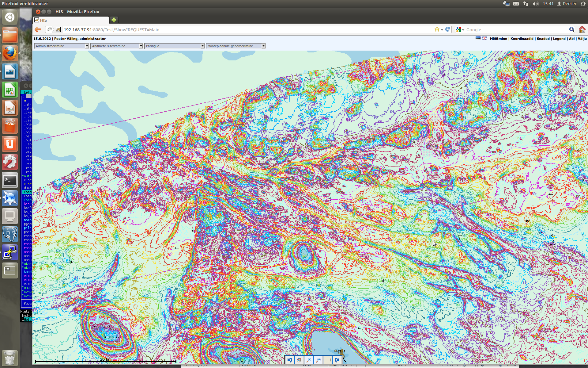Click the zoom out magnifier tool
Image resolution: width=588 pixels, height=368 pixels.
[318, 360]
